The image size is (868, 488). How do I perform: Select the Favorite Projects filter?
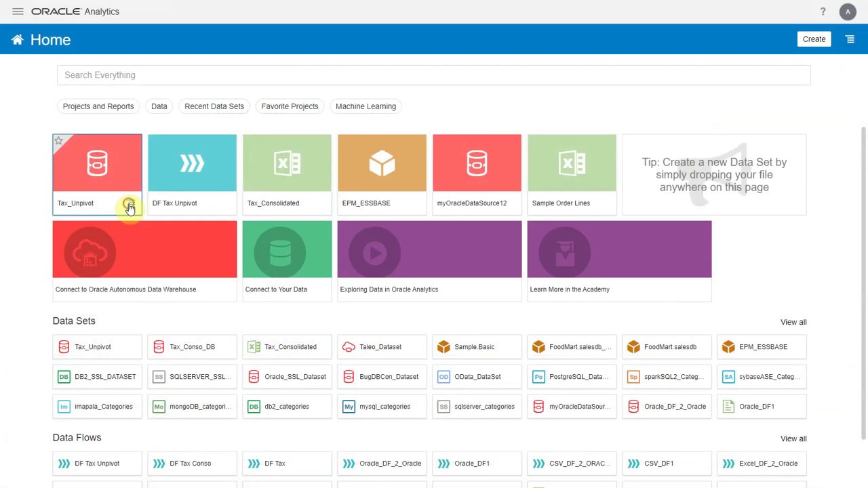tap(290, 106)
